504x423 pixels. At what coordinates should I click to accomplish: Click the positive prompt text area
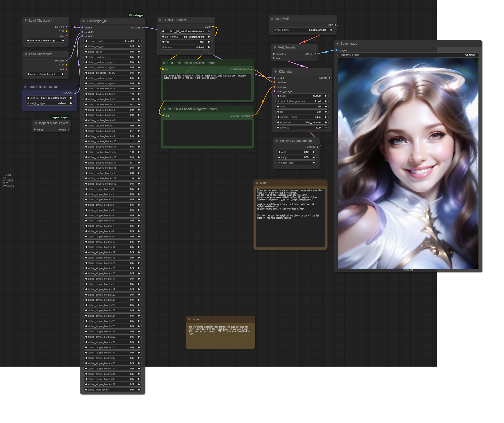(207, 87)
